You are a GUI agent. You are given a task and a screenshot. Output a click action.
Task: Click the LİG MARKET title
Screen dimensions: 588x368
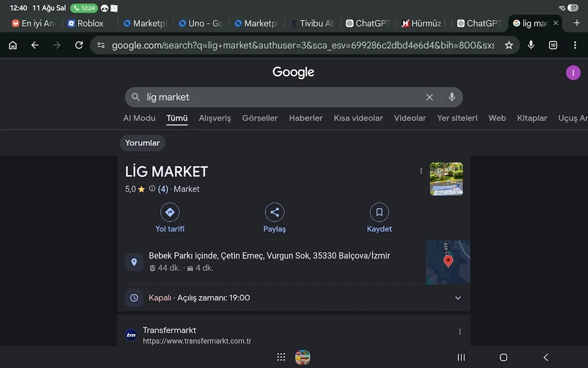click(167, 172)
